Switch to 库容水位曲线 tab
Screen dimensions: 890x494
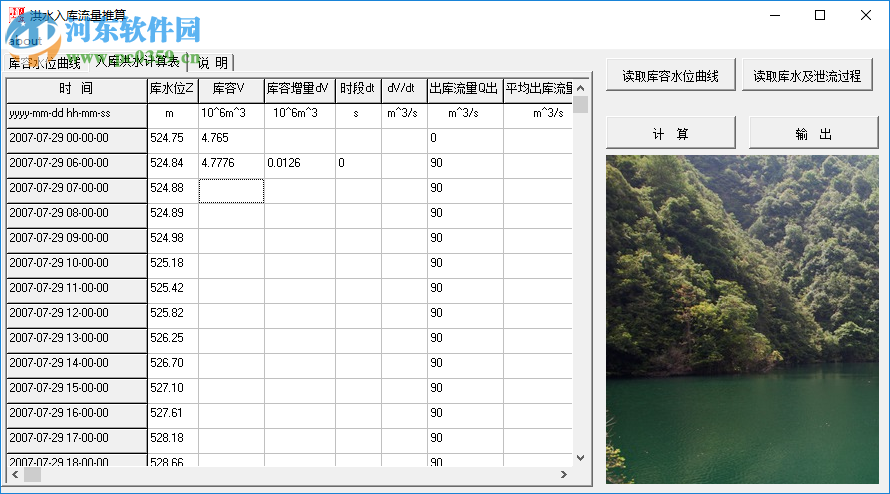pos(45,63)
